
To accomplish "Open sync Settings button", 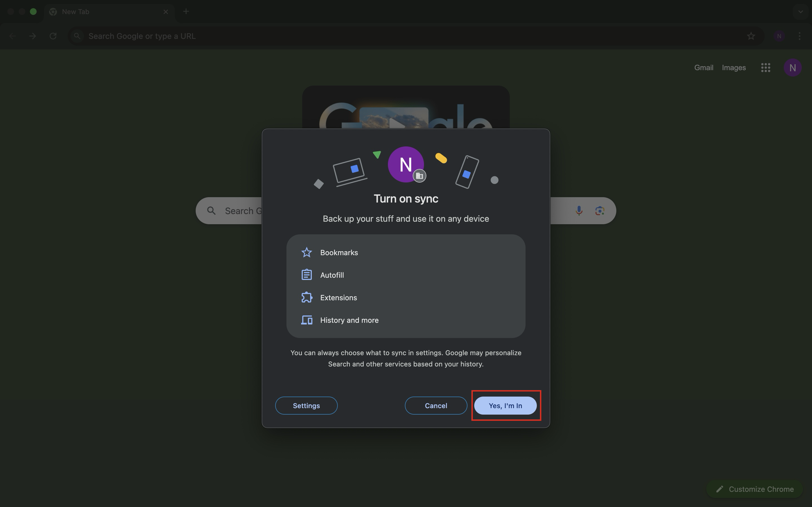I will coord(306,405).
